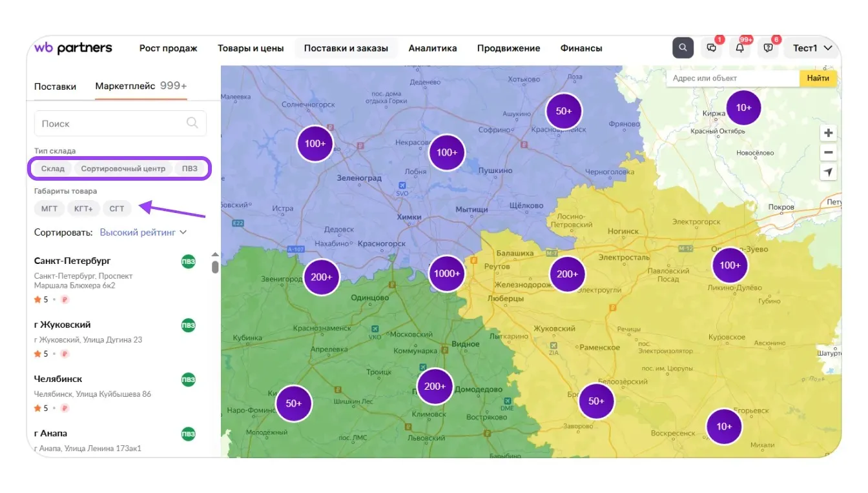868x493 pixels.
Task: Switch to the Поставки tab
Action: [x=55, y=86]
